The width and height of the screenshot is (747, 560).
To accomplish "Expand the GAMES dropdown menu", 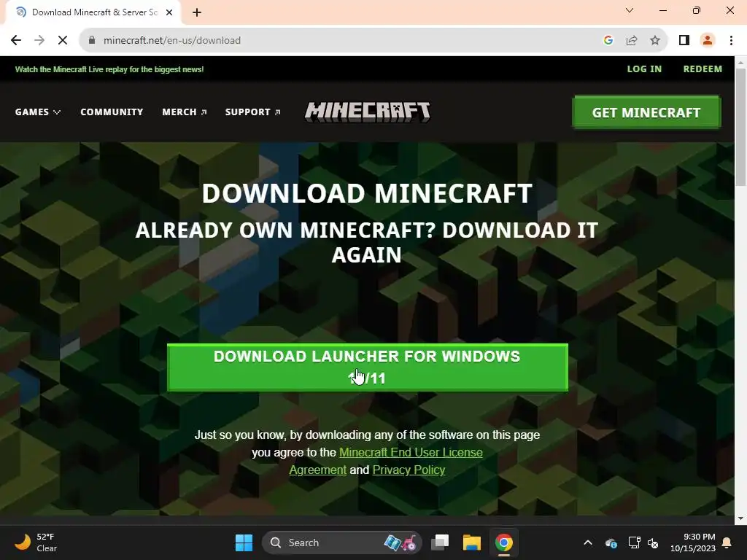I will tap(38, 112).
